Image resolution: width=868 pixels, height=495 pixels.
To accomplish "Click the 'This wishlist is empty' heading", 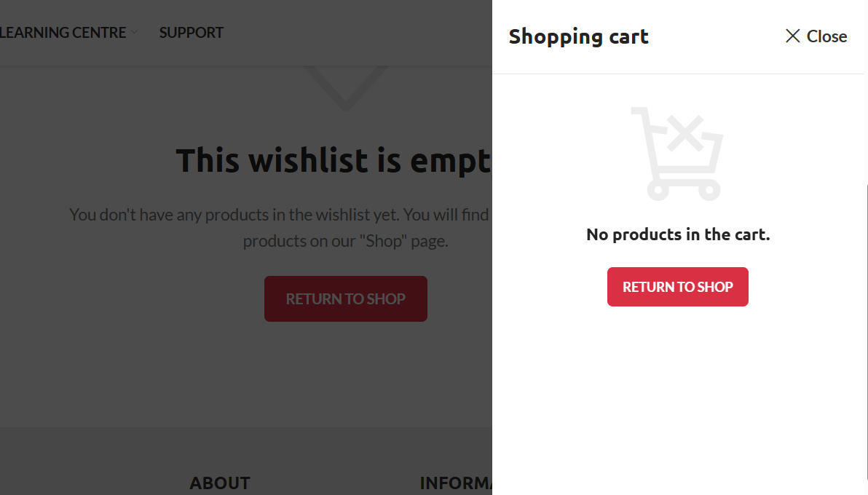I will tap(334, 161).
